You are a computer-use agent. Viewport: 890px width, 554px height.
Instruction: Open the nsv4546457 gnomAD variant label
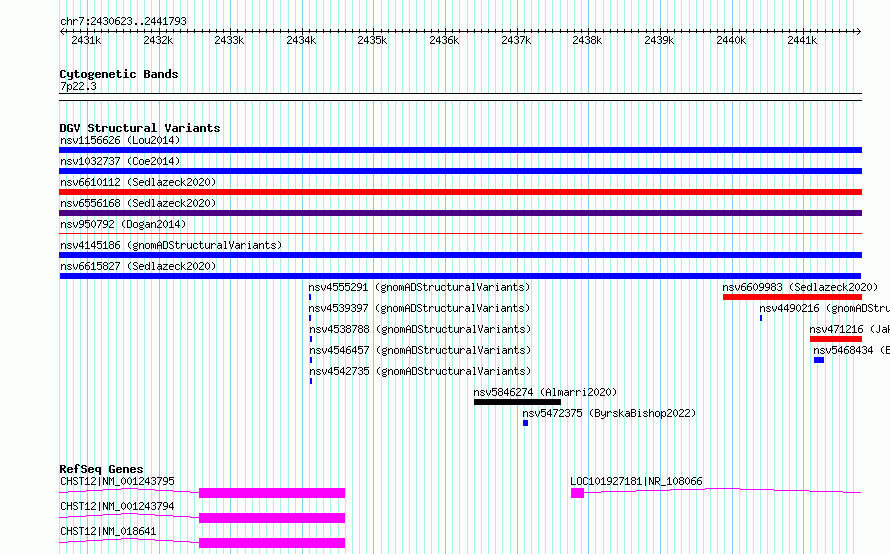pyautogui.click(x=419, y=350)
